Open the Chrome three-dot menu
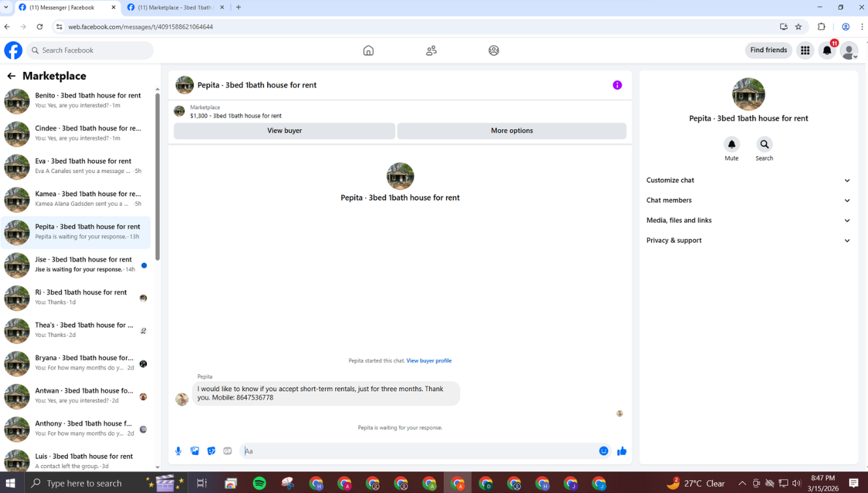Viewport: 868px width, 493px height. point(862,27)
